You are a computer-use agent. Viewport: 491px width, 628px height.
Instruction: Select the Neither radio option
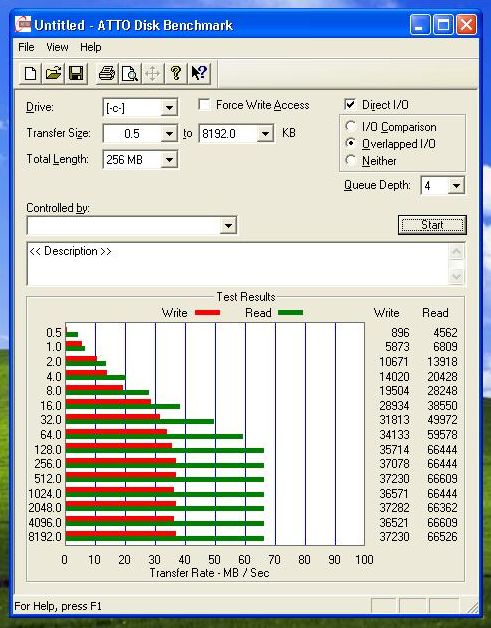tap(350, 161)
